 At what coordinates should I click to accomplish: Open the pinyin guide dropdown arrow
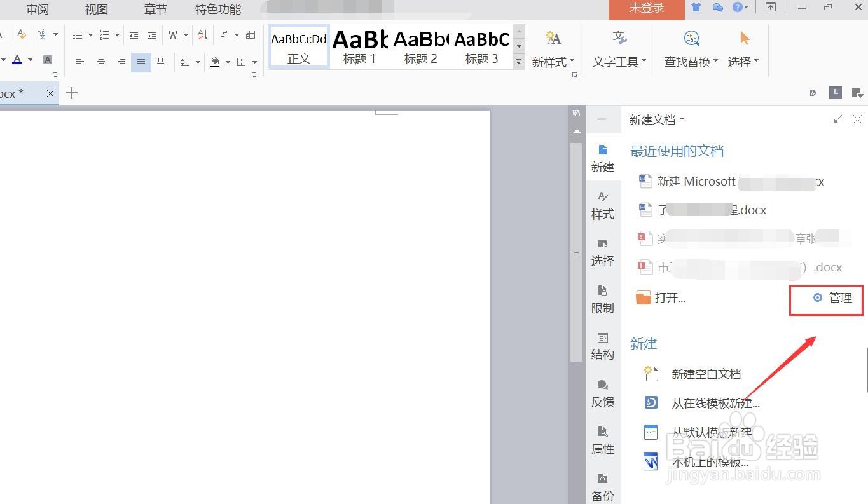pos(55,34)
